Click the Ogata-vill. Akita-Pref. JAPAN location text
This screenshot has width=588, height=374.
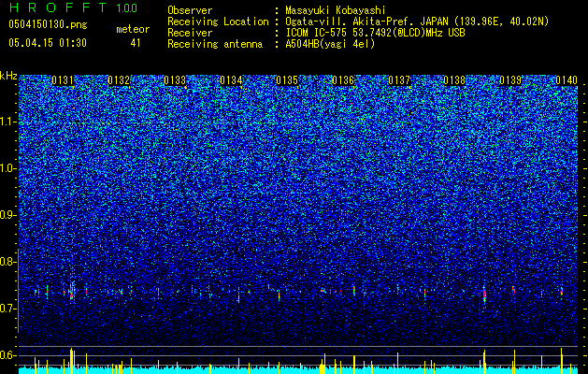(x=417, y=22)
